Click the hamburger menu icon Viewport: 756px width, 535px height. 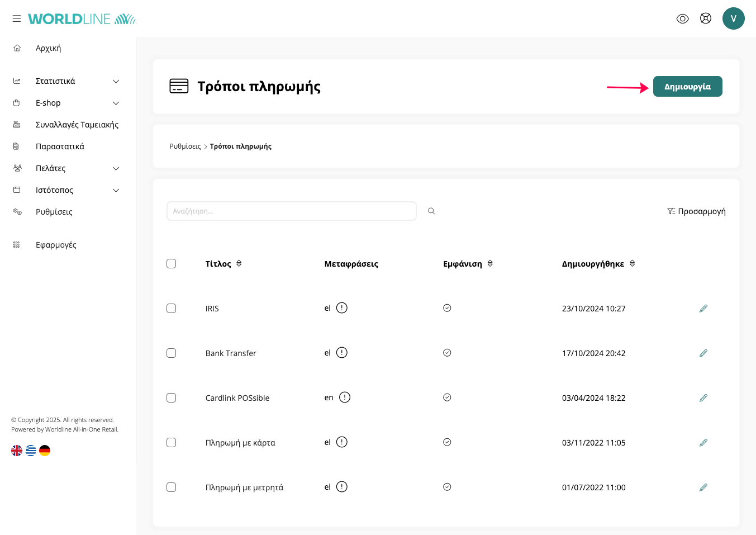point(17,18)
